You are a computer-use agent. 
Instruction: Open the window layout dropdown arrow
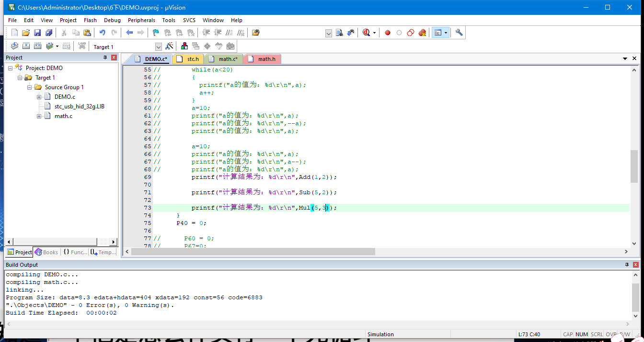point(446,33)
